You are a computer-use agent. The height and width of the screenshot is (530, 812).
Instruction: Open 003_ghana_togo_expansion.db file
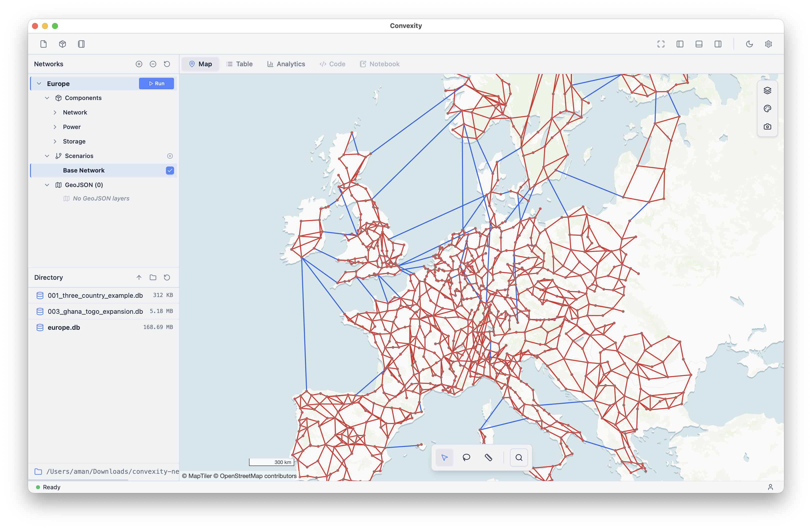95,311
